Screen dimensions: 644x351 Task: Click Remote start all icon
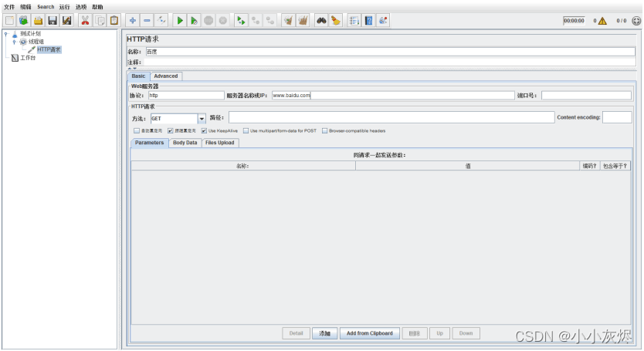tap(241, 20)
